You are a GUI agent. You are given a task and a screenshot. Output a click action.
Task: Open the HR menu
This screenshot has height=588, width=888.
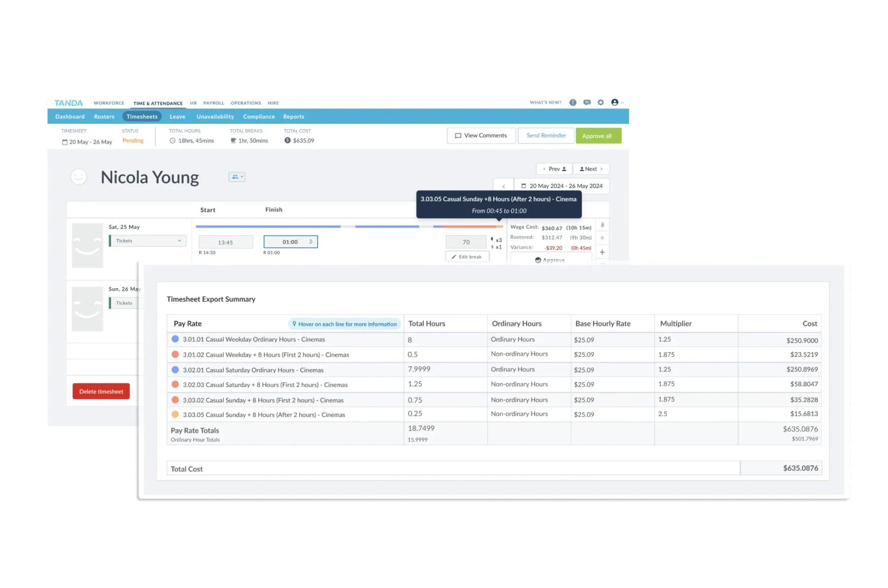tap(193, 103)
